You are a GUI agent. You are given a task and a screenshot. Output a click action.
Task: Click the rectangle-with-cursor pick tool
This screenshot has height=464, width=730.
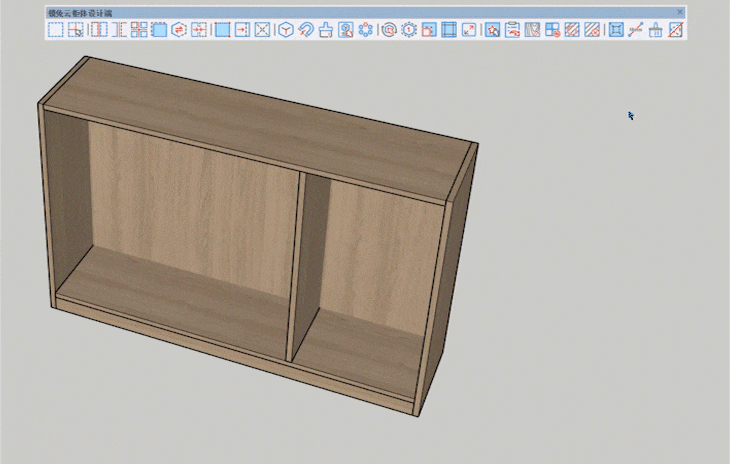pyautogui.click(x=75, y=30)
